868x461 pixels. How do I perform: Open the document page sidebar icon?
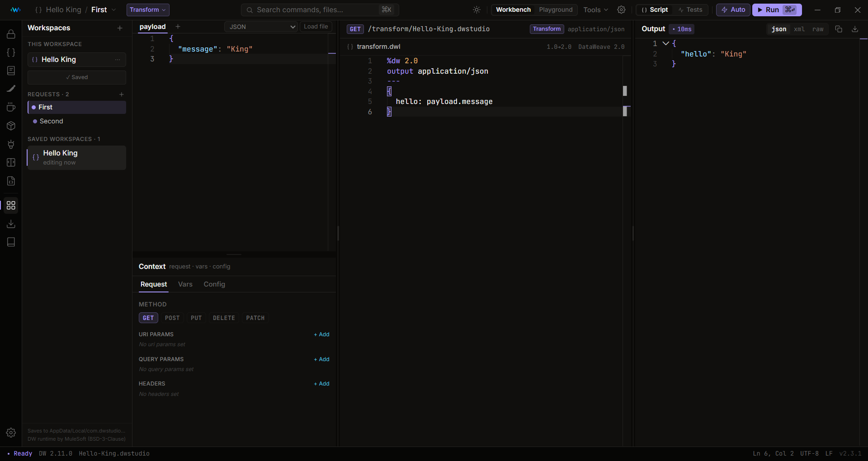point(11,71)
